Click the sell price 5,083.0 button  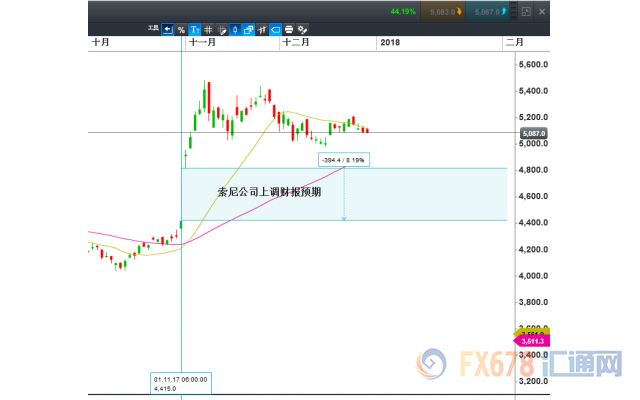tap(443, 11)
